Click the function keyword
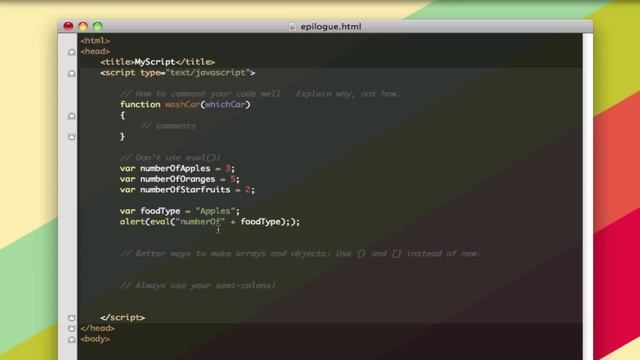Screen dimensions: 640x360 pyautogui.click(x=140, y=104)
